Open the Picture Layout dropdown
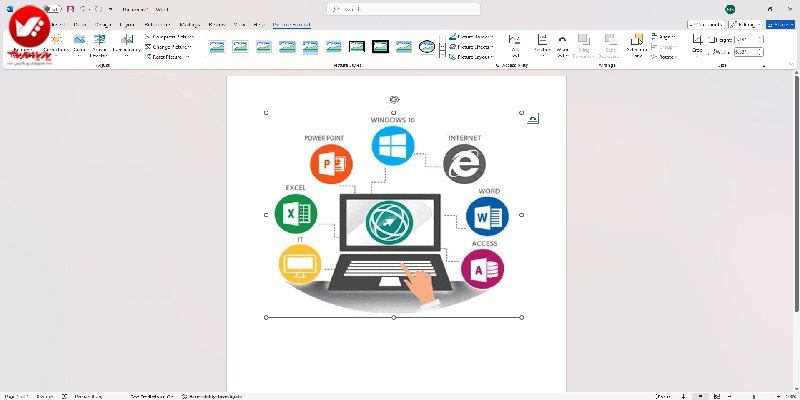 [x=471, y=57]
